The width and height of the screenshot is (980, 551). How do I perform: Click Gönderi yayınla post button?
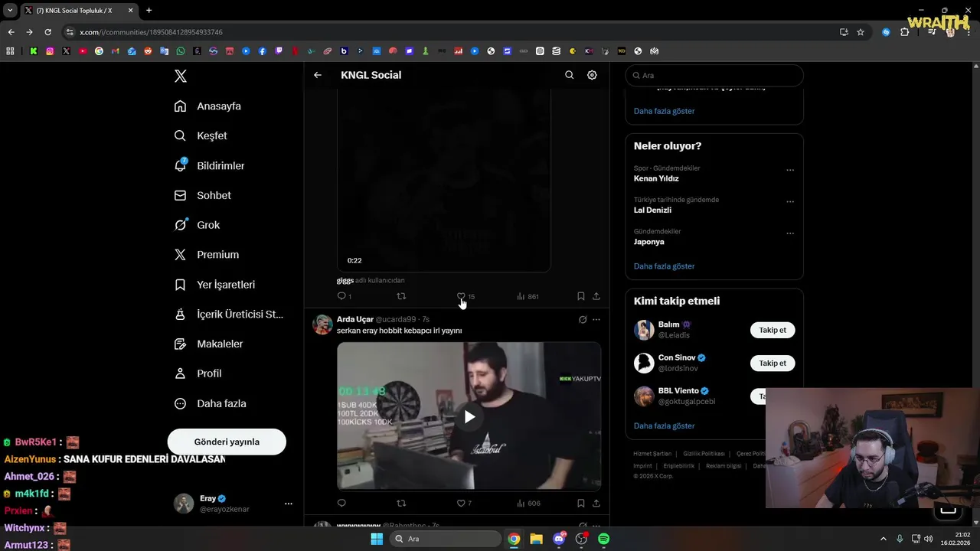click(227, 442)
